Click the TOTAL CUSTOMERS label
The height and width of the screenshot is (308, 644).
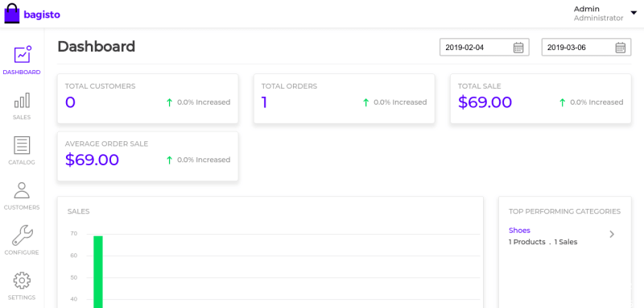[100, 86]
